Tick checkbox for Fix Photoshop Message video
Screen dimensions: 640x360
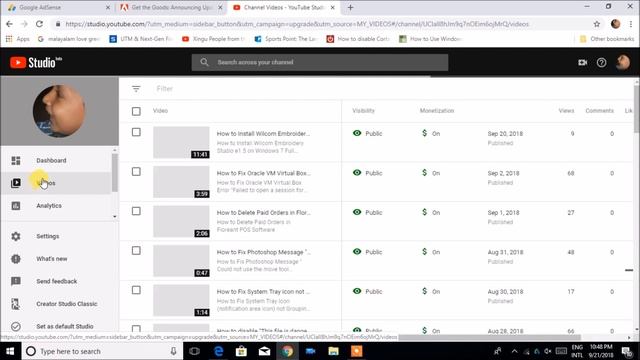click(x=136, y=251)
